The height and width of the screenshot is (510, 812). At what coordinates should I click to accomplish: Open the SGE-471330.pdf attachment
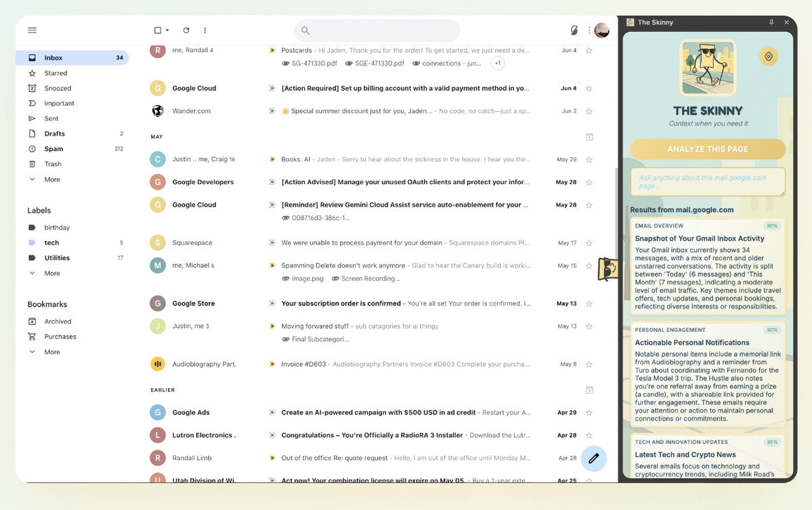pyautogui.click(x=375, y=63)
